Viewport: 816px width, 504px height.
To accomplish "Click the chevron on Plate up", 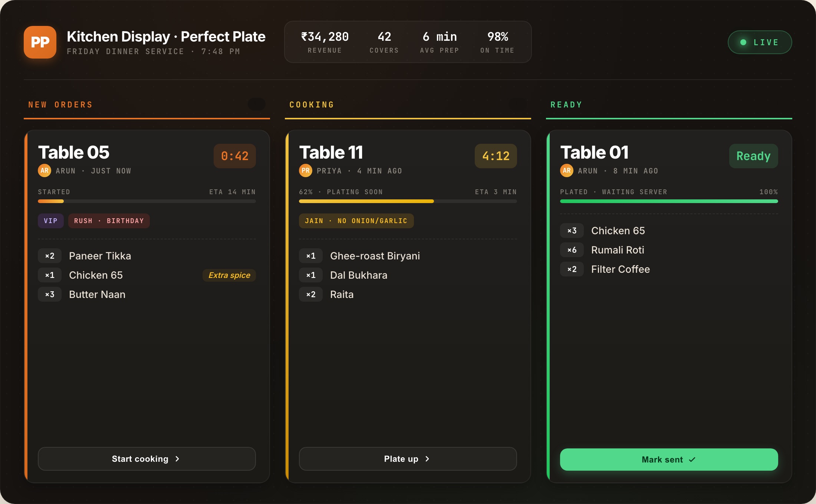I will tap(427, 459).
